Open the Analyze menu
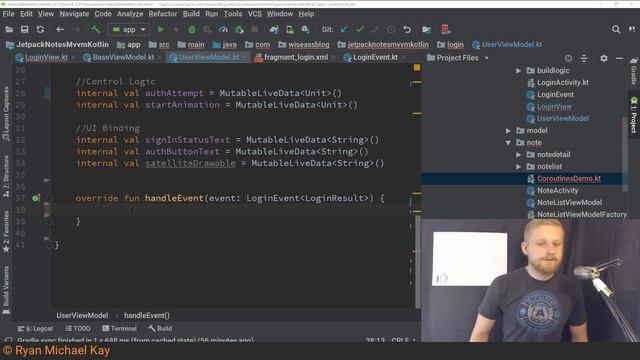 [130, 14]
